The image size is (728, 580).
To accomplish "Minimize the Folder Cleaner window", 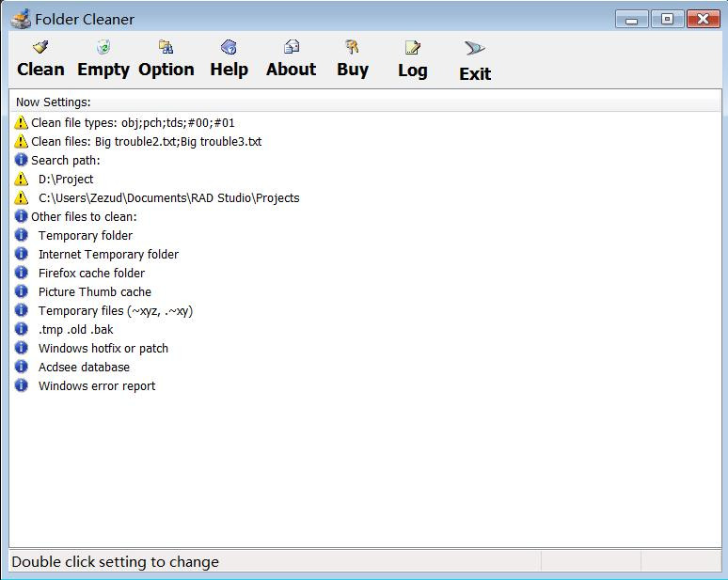I will (631, 19).
